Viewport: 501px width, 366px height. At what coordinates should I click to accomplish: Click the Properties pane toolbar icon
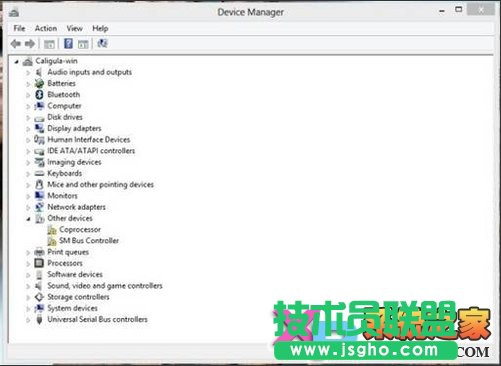[83, 44]
